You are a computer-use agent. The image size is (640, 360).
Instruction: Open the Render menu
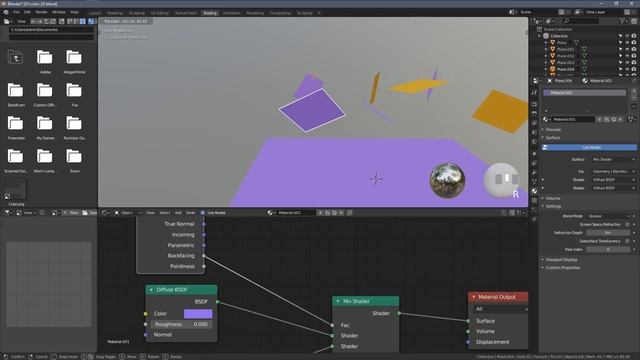[41, 12]
